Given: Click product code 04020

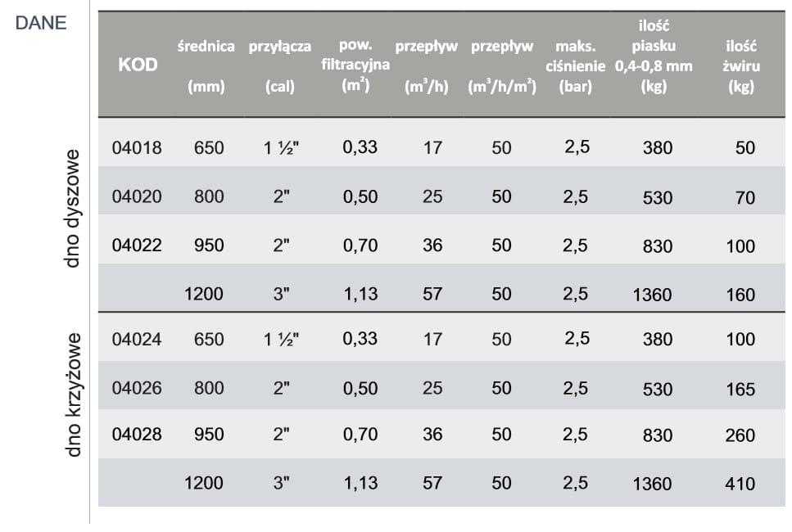Looking at the screenshot, I should (x=137, y=196).
